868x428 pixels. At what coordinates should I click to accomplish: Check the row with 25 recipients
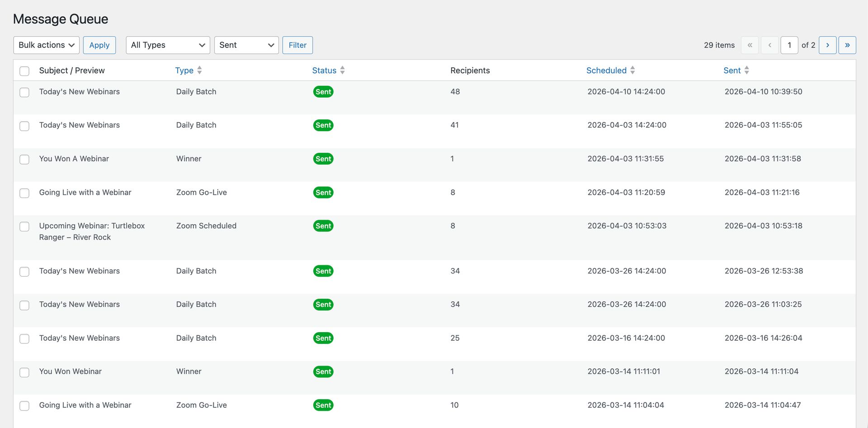pyautogui.click(x=24, y=339)
